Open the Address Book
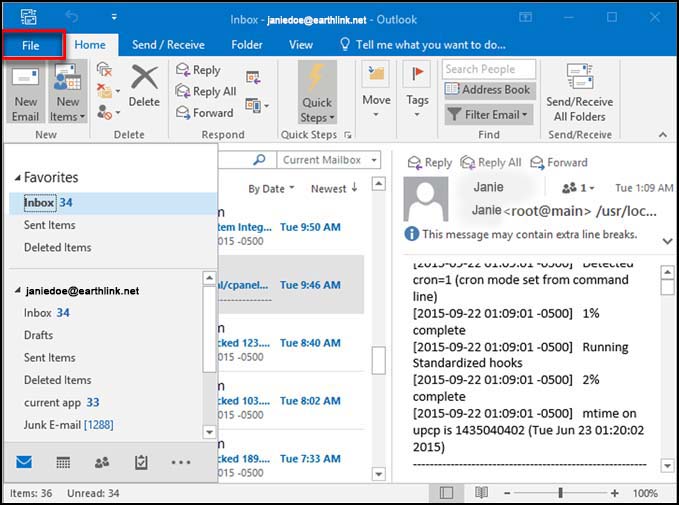 click(x=489, y=90)
